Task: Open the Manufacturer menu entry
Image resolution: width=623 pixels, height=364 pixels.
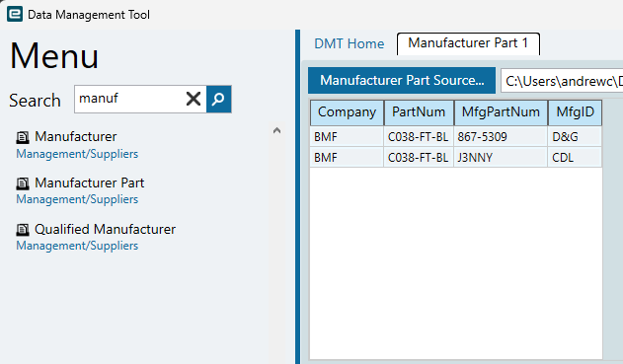Action: pos(75,136)
